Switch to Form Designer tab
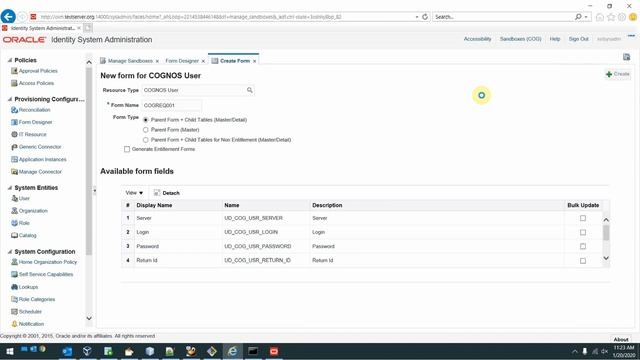 point(182,61)
